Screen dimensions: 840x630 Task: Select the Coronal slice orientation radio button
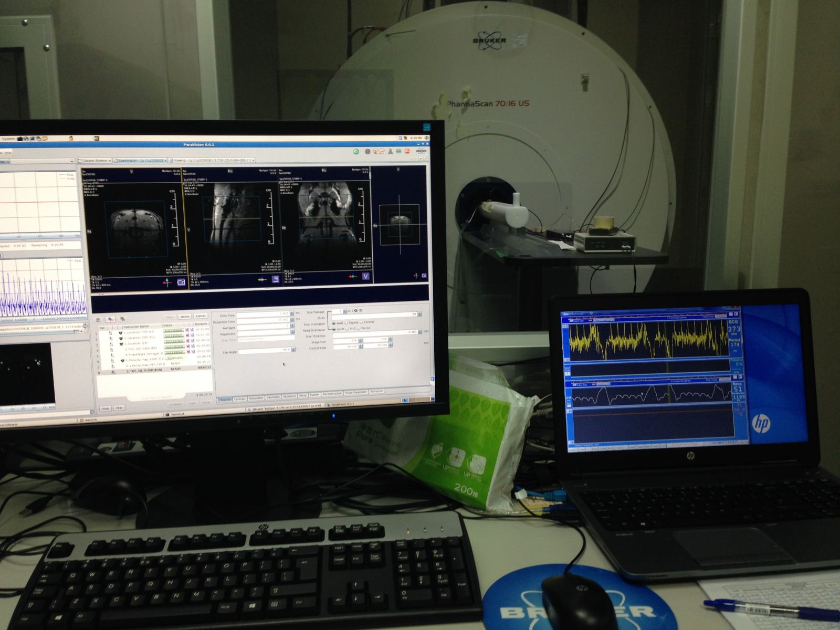(x=361, y=322)
